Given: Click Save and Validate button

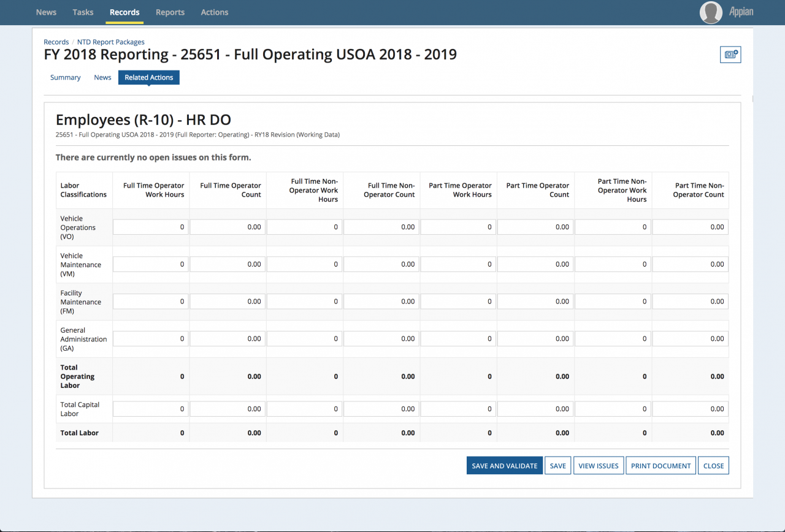Looking at the screenshot, I should [x=505, y=466].
